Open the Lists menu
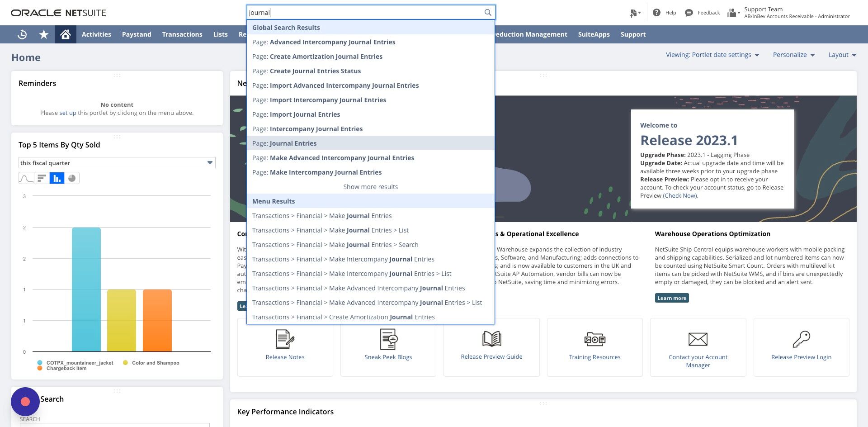 coord(221,34)
